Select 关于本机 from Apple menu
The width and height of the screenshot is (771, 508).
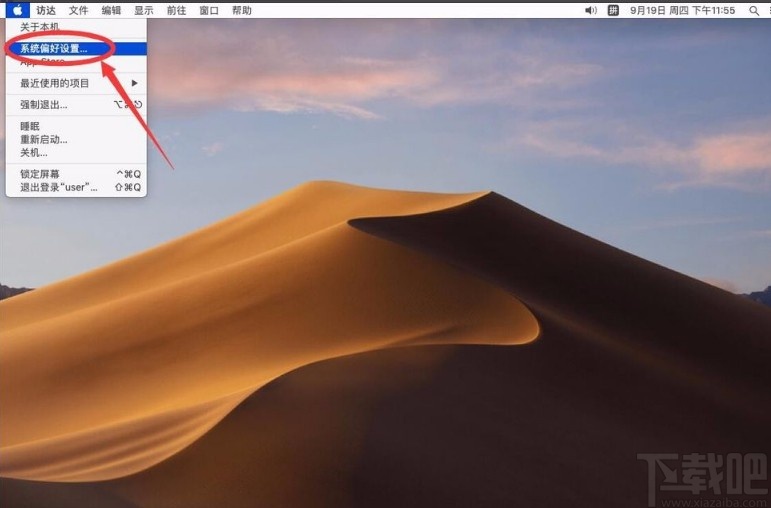tap(40, 27)
